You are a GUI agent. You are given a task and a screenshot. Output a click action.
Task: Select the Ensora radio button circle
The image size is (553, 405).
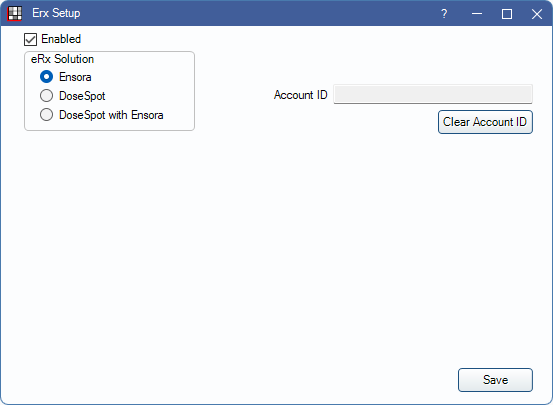[x=47, y=77]
